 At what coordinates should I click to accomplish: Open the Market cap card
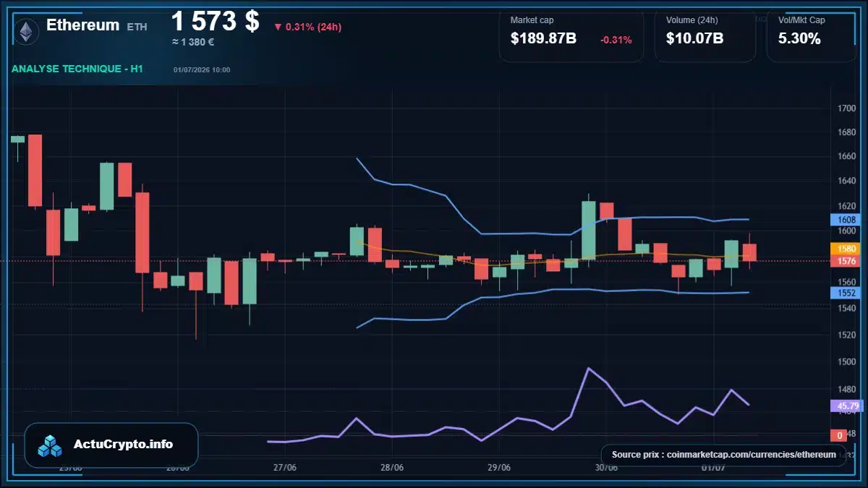pyautogui.click(x=571, y=35)
